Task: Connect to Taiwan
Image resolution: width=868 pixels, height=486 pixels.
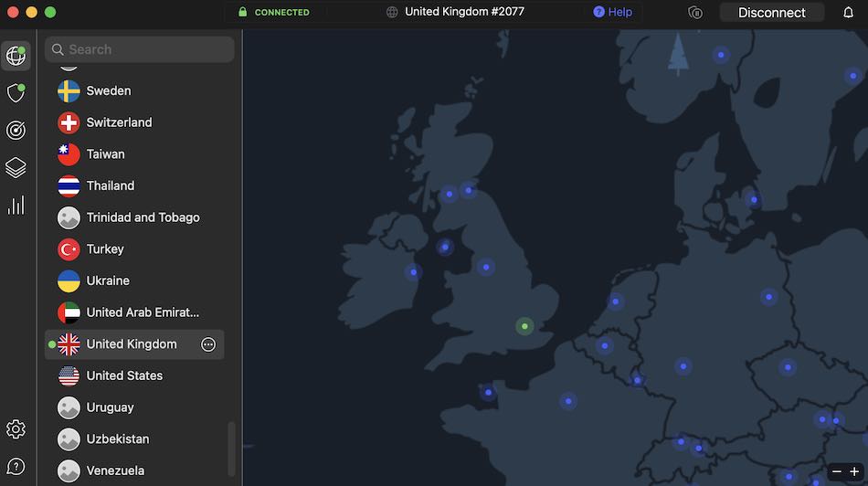Action: pyautogui.click(x=134, y=153)
